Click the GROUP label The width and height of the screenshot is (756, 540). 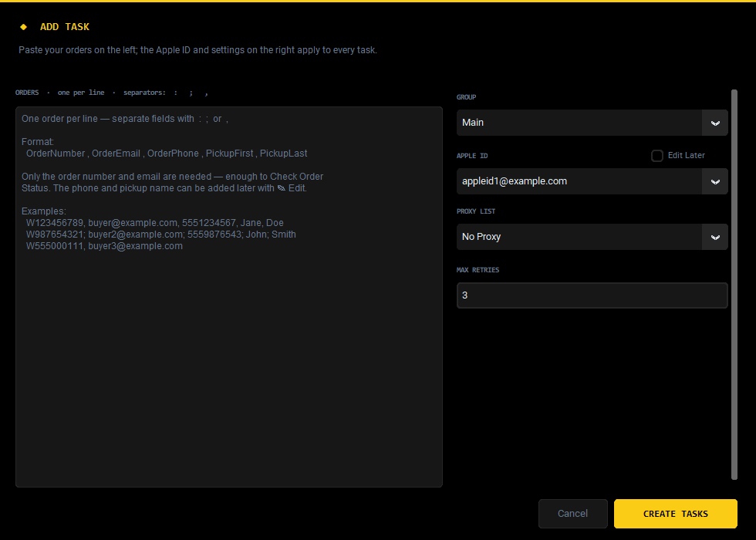coord(466,97)
